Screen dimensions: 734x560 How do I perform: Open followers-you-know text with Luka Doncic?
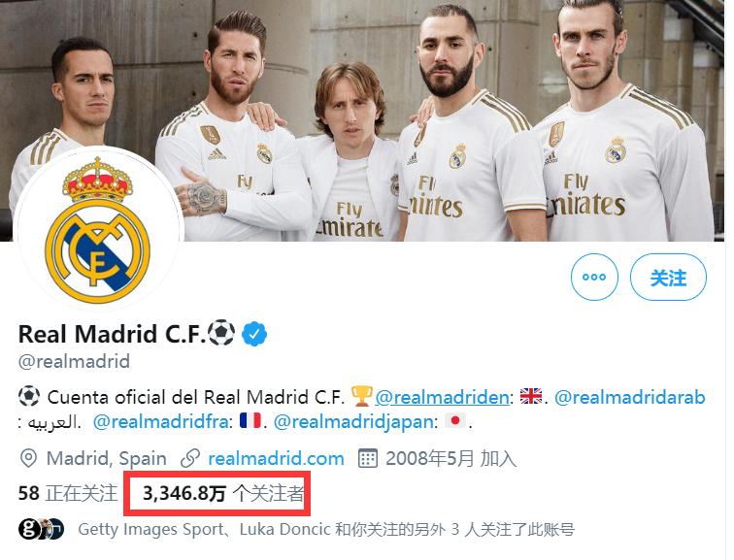tap(326, 529)
